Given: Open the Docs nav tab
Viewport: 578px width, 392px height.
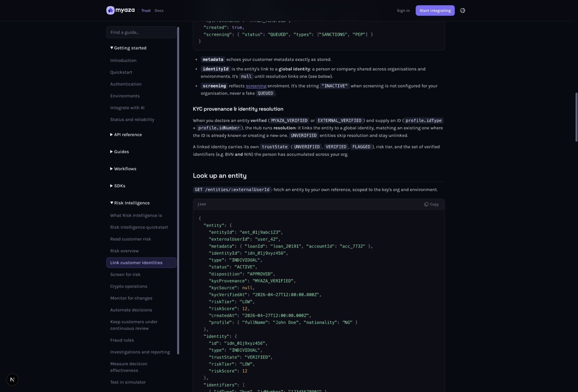Looking at the screenshot, I should click(x=159, y=11).
